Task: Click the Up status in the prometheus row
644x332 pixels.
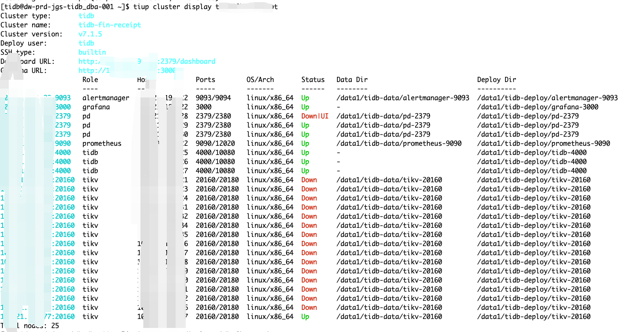Action: click(x=305, y=144)
